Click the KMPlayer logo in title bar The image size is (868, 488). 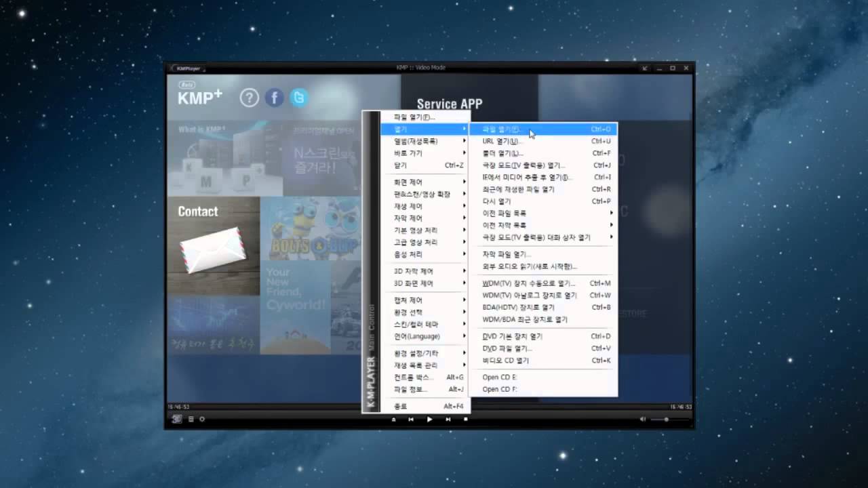(x=189, y=68)
